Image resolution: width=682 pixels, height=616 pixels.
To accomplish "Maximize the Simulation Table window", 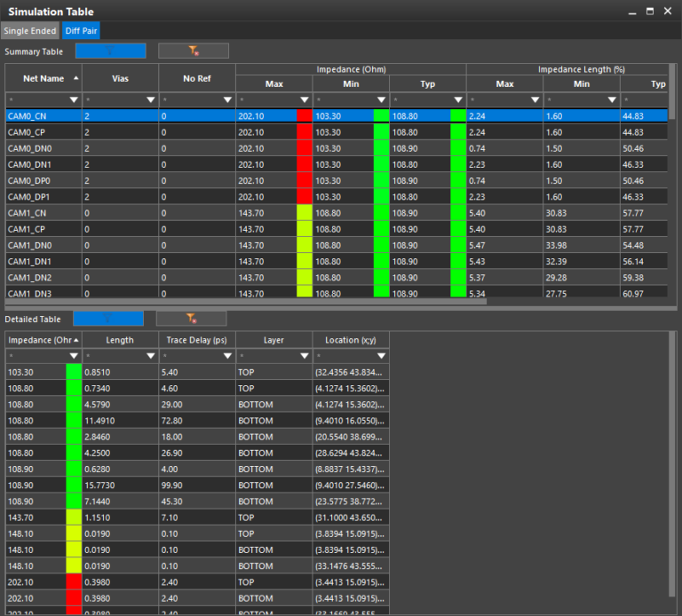I will (x=650, y=12).
